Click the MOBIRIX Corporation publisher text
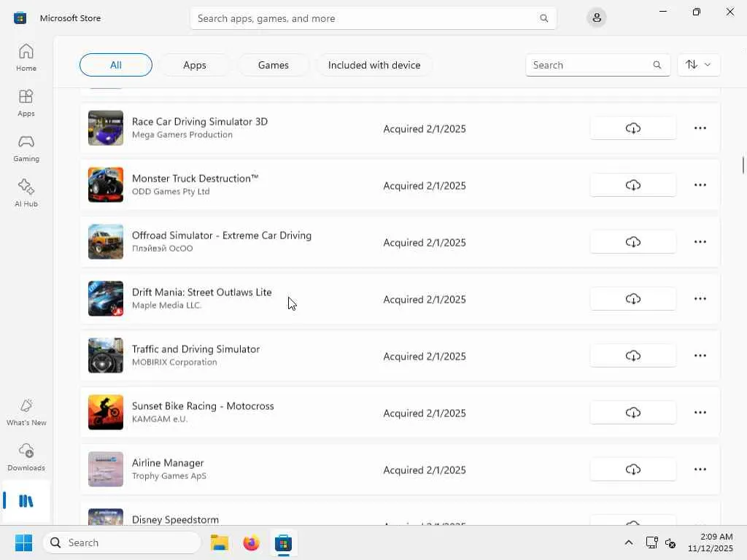This screenshot has height=560, width=747. [x=174, y=362]
